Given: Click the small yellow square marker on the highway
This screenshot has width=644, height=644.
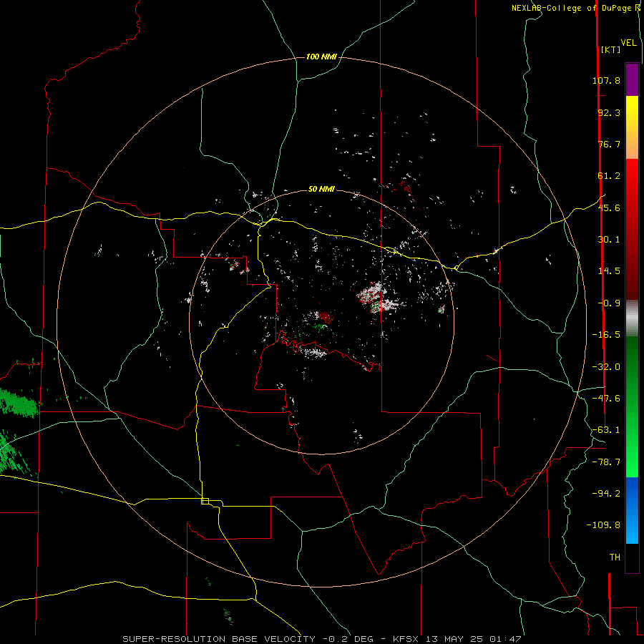Looking at the screenshot, I should [x=205, y=501].
